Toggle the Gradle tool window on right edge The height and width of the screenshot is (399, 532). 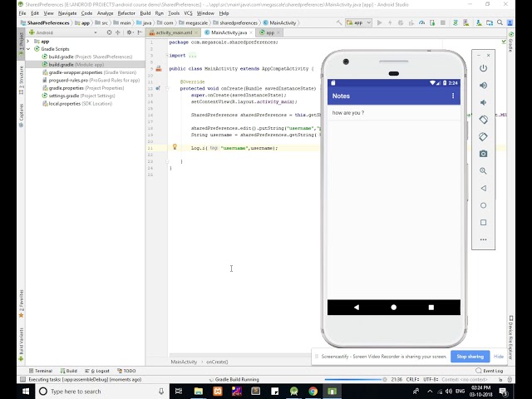coord(510,42)
